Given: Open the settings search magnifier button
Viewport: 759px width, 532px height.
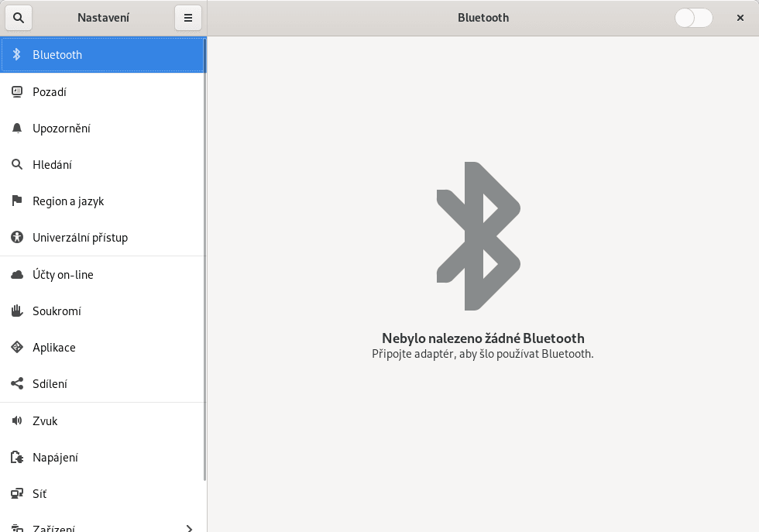Looking at the screenshot, I should pos(19,18).
